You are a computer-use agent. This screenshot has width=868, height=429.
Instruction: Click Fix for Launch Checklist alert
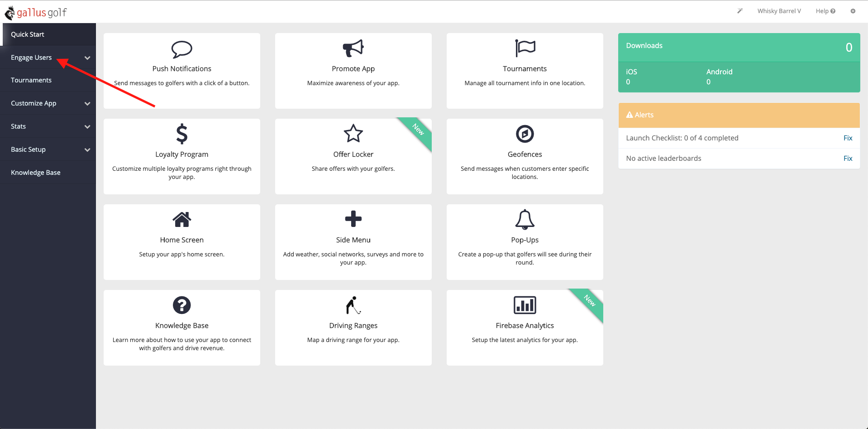[x=848, y=138]
